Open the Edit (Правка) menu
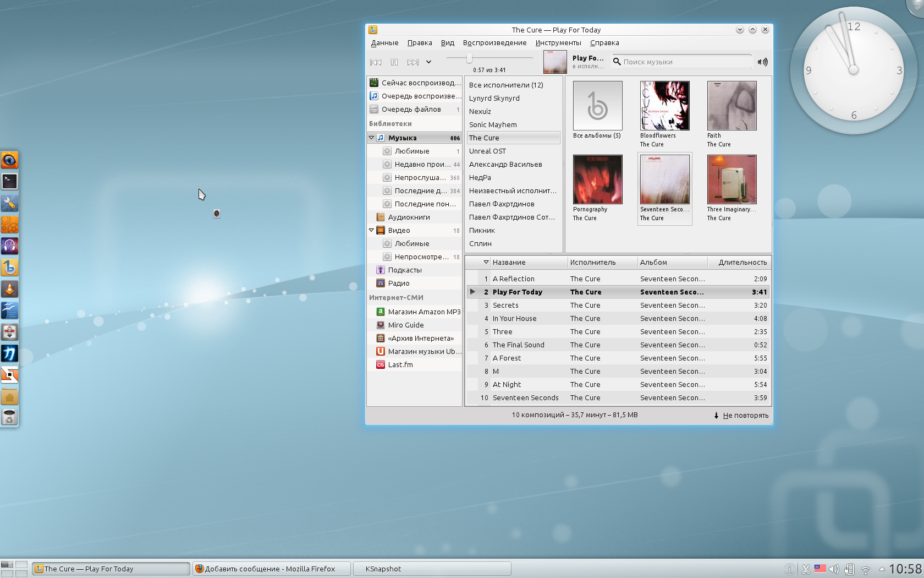 [420, 43]
